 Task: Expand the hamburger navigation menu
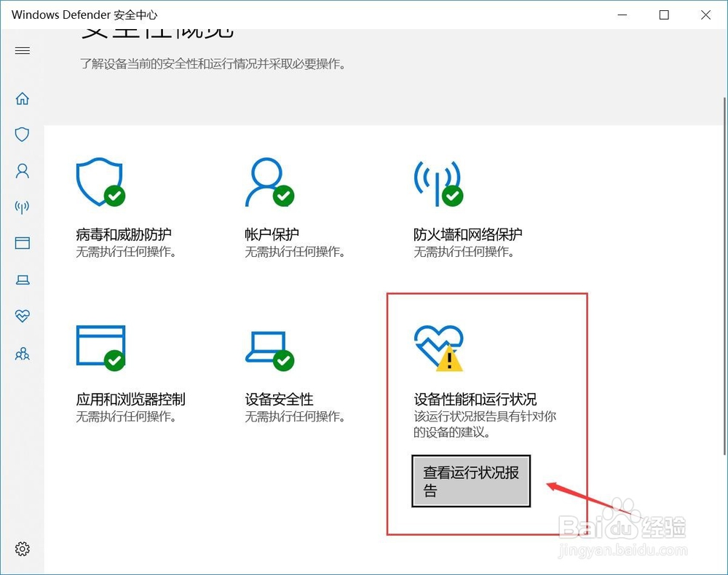[23, 50]
